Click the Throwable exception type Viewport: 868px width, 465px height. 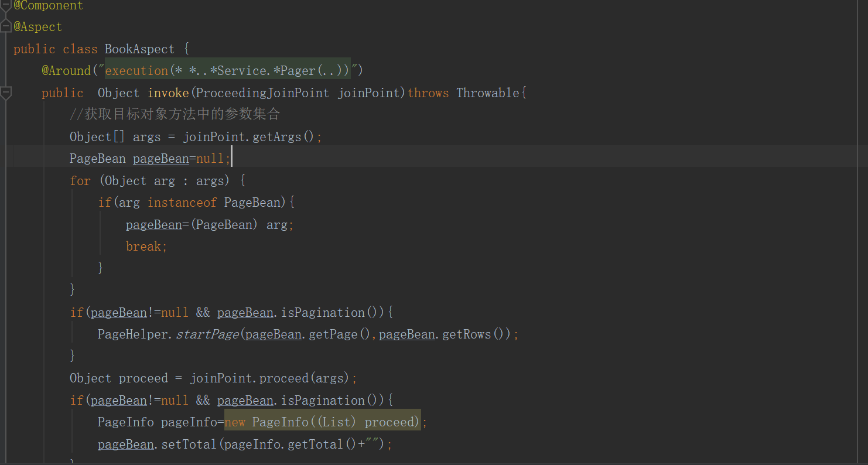pyautogui.click(x=488, y=93)
